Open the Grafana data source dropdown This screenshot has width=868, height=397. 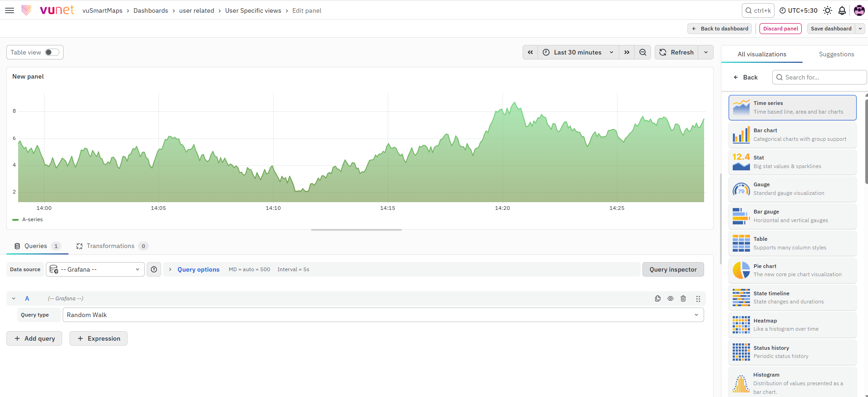(95, 269)
